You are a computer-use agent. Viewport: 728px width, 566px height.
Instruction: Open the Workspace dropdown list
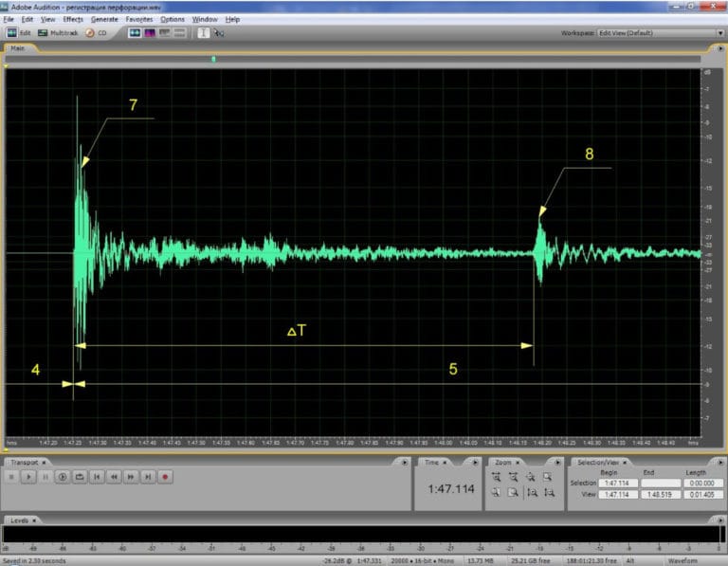pyautogui.click(x=720, y=33)
